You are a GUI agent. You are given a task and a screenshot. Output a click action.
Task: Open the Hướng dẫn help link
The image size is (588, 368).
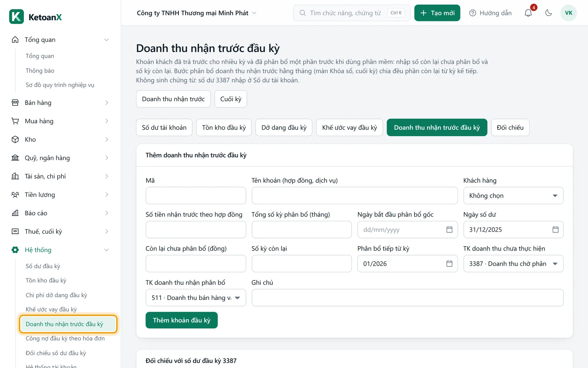pyautogui.click(x=491, y=13)
